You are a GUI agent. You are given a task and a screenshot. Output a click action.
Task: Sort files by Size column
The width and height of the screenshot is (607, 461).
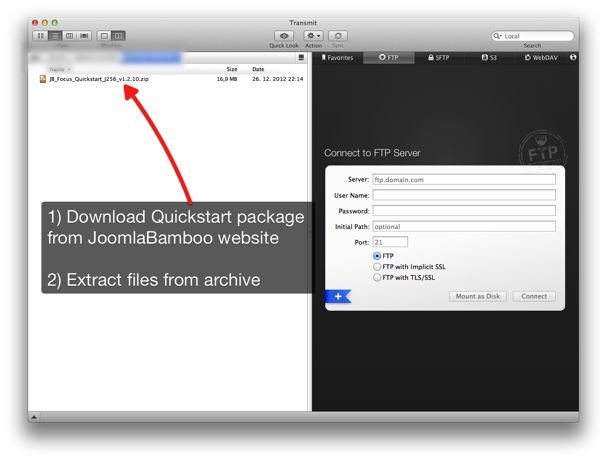tap(232, 69)
